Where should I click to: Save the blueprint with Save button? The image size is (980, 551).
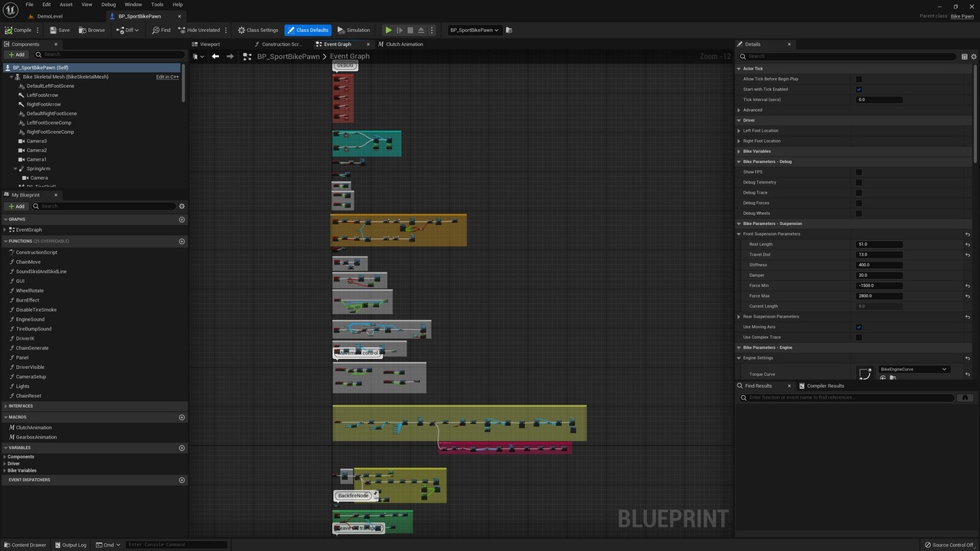click(60, 30)
